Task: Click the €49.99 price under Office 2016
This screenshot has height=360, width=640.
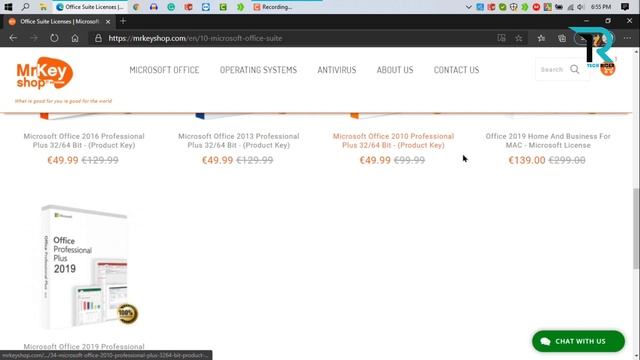Action: point(62,160)
